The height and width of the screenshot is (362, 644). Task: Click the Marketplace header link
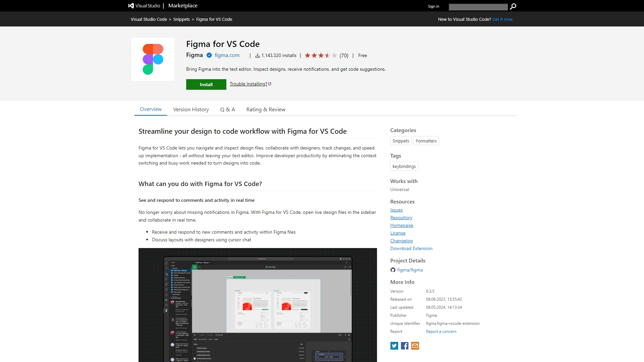coord(183,6)
